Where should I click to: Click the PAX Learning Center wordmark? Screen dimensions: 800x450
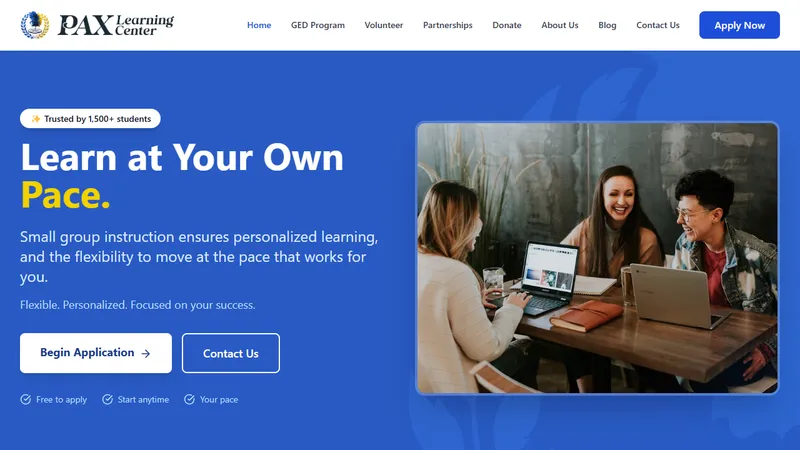pos(116,25)
